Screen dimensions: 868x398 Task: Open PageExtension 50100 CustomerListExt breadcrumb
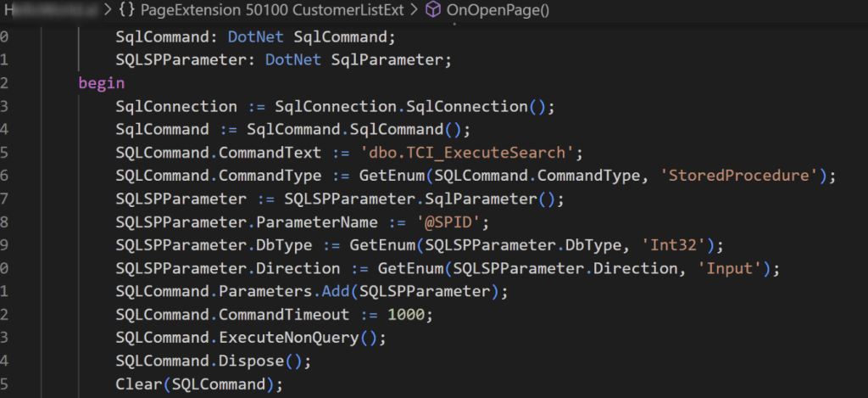pos(278,11)
